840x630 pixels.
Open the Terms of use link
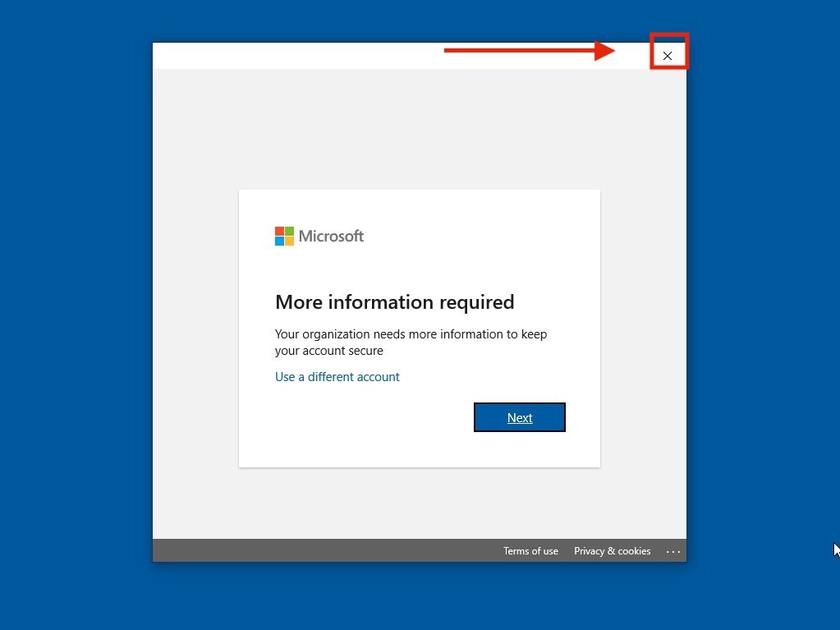click(530, 550)
